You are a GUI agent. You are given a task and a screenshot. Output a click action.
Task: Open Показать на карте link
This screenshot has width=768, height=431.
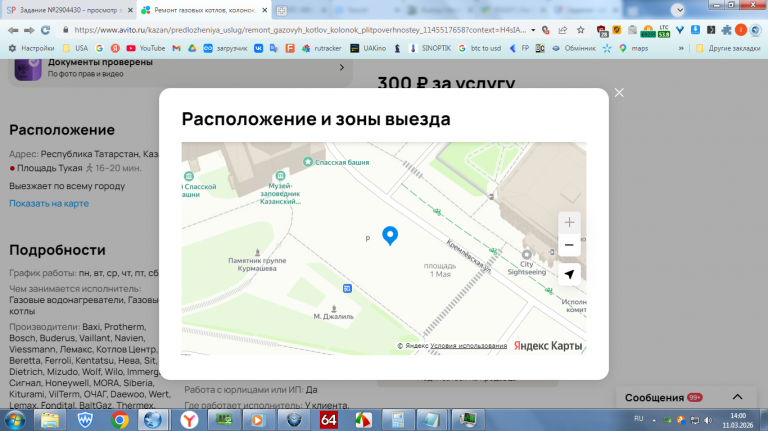[x=49, y=203]
